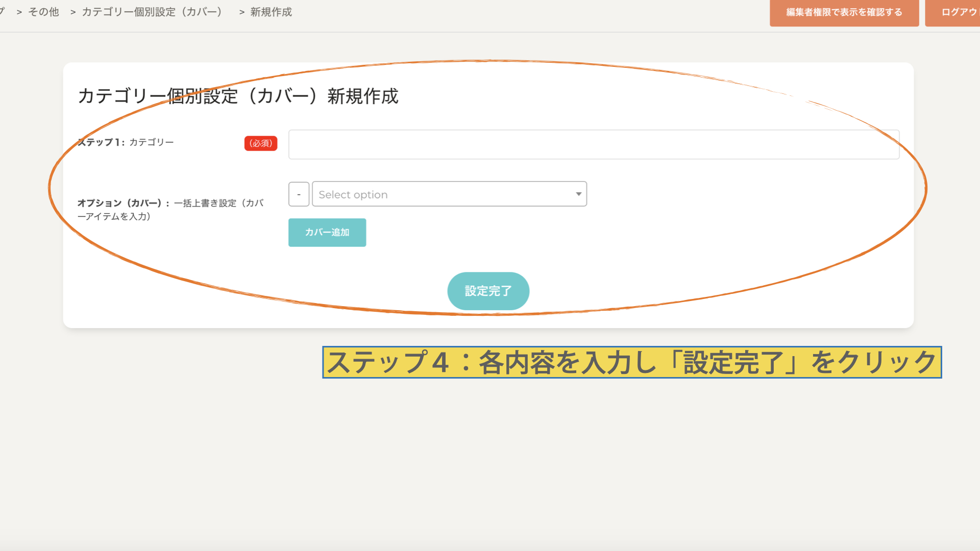Viewport: 980px width, 551px height.
Task: Click the chevron separator before 新規作成 breadcrumb
Action: point(242,12)
